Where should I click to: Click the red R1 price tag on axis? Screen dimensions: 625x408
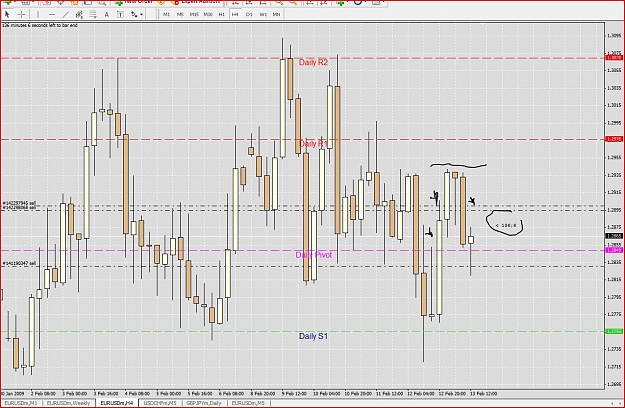[614, 139]
